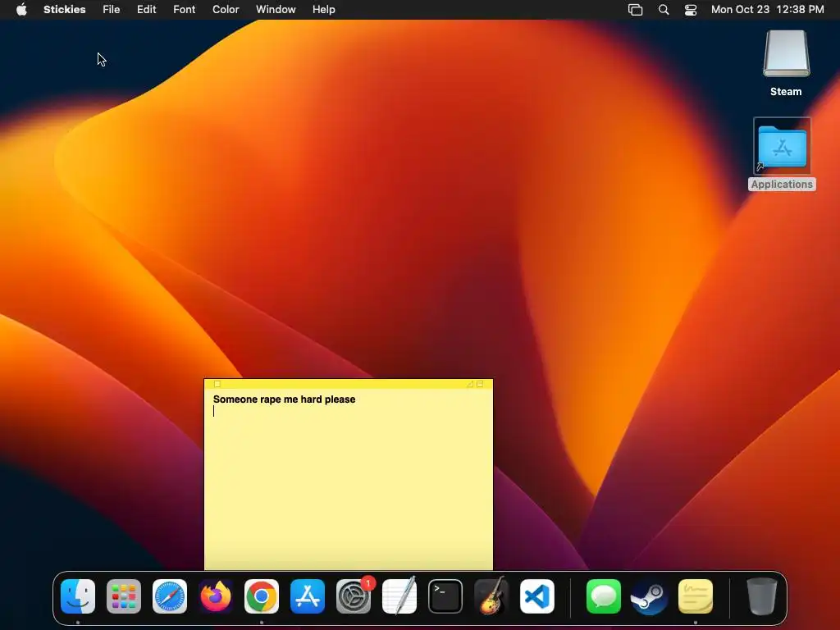This screenshot has width=840, height=630.
Task: Click the Stage Manager icon in menu bar
Action: coord(636,10)
